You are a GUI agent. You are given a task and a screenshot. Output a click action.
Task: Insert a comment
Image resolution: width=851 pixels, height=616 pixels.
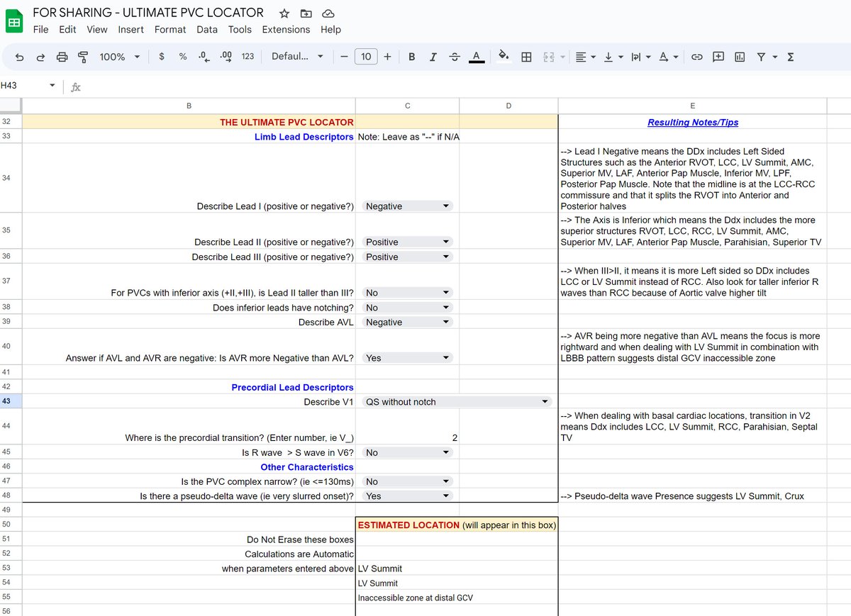tap(718, 57)
